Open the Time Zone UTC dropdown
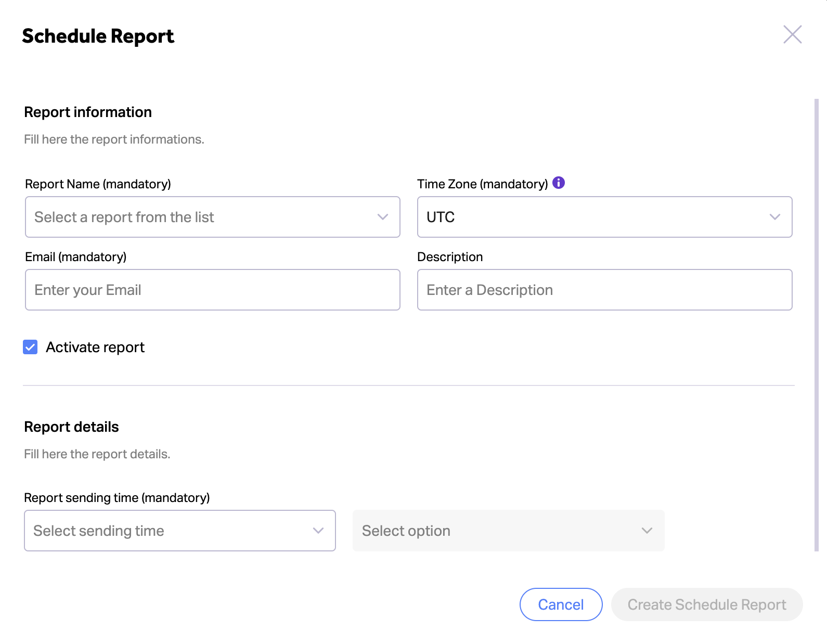Viewport: 827px width, 644px height. [604, 217]
